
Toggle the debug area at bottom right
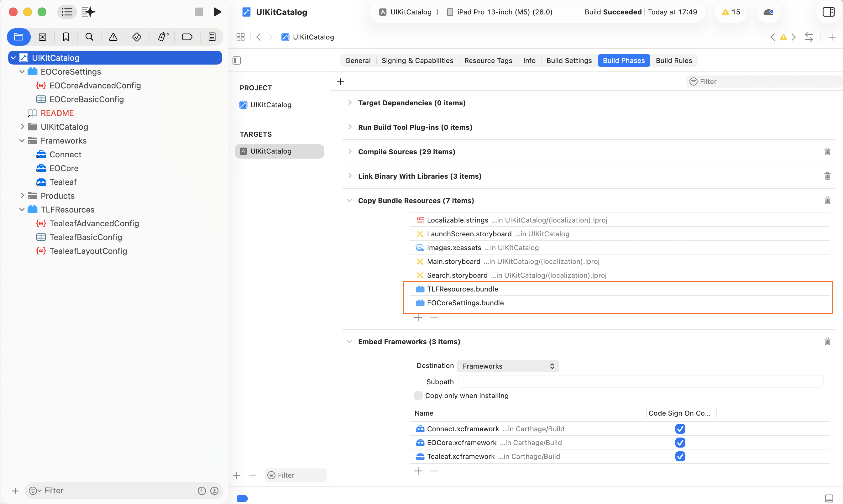click(x=829, y=498)
